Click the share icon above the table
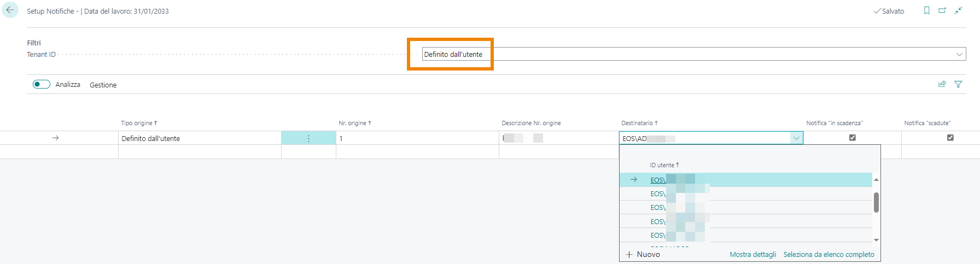Viewport: 980px width, 264px height. pos(942,84)
